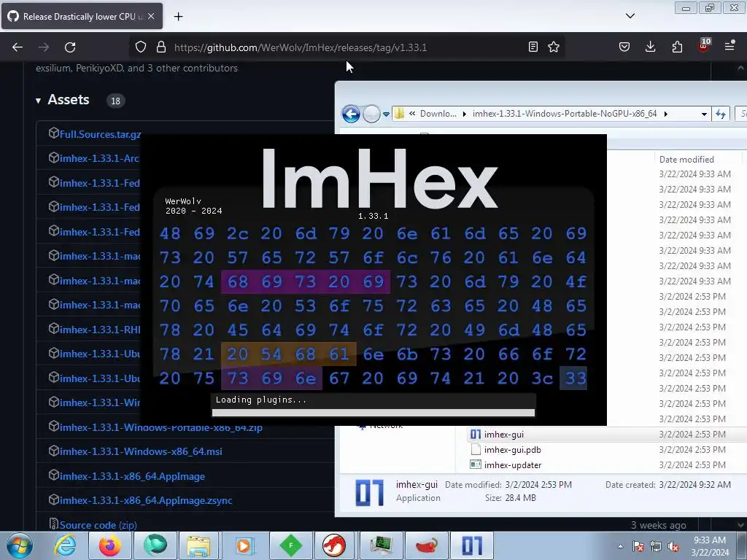Image resolution: width=747 pixels, height=560 pixels.
Task: Expand arrow after imhex-1.33.1-Windows-Portable-NoGPU-x86_64 breadcrumb
Action: [x=665, y=114]
